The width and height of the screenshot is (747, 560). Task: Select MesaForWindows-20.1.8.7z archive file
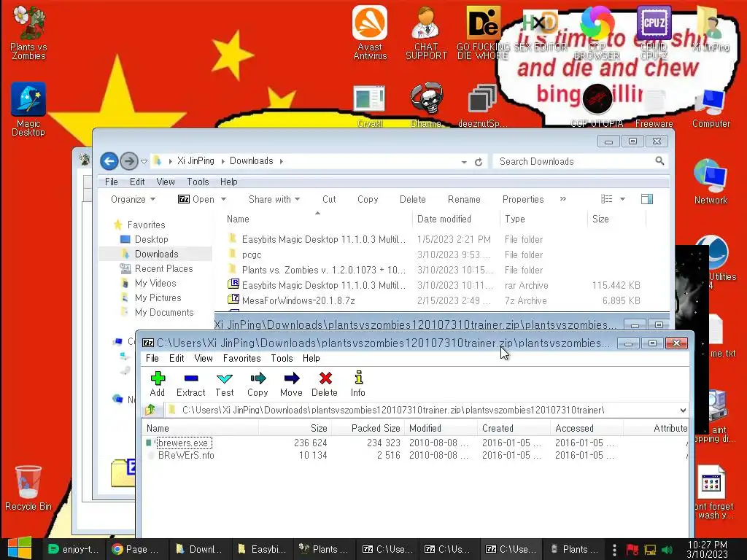[x=298, y=300]
